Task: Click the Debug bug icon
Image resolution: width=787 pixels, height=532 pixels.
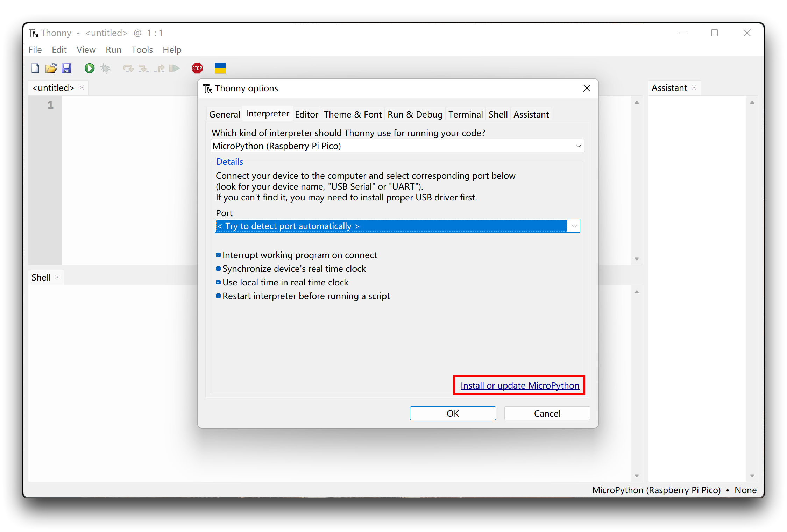Action: (x=105, y=68)
